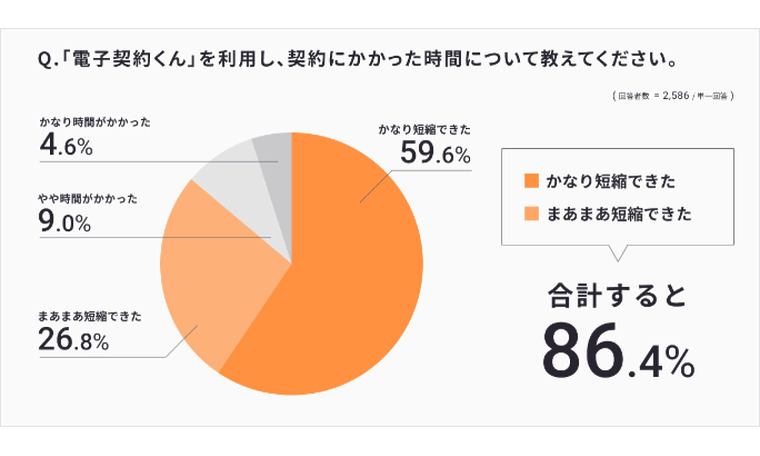Click the respondent count note 2,586
Image resolution: width=760 pixels, height=456 pixels.
tap(673, 95)
